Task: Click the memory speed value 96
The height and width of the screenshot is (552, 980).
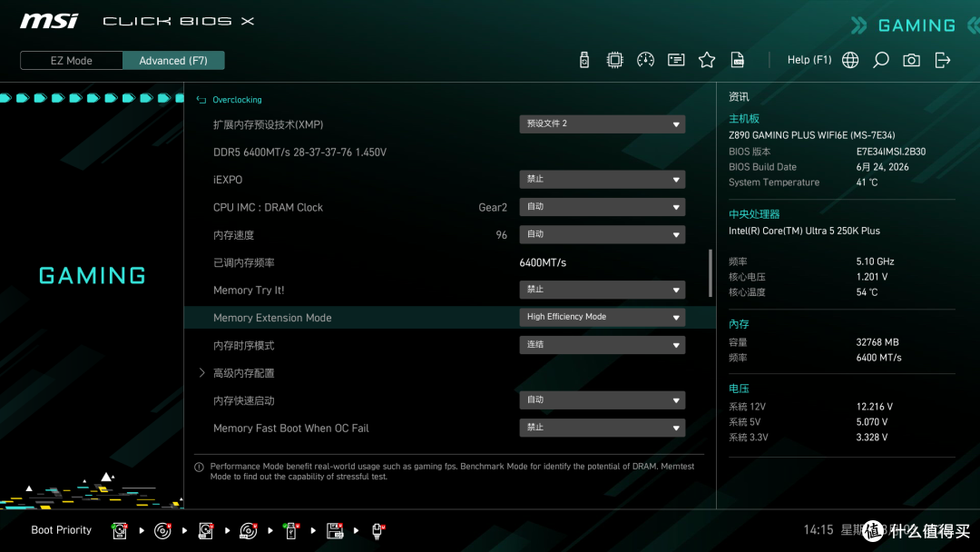Action: (501, 235)
